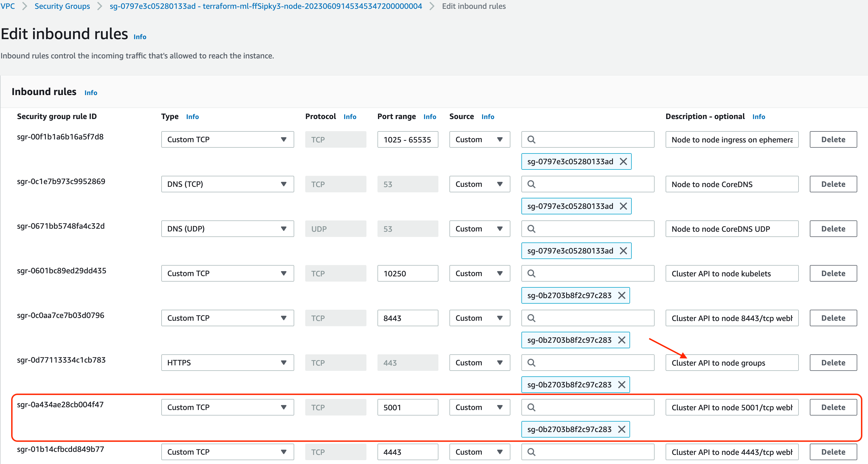
Task: Click search icon in port 4443 source field
Action: (x=531, y=452)
